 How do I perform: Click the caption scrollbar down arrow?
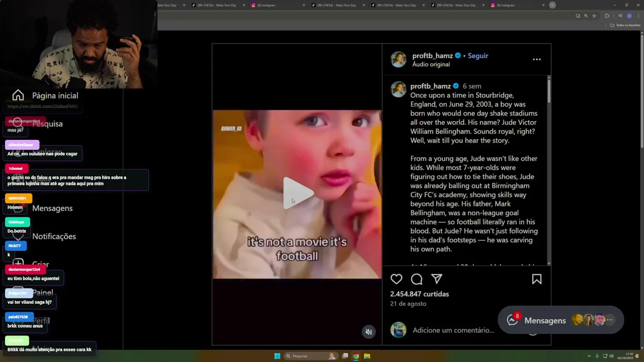point(548,263)
